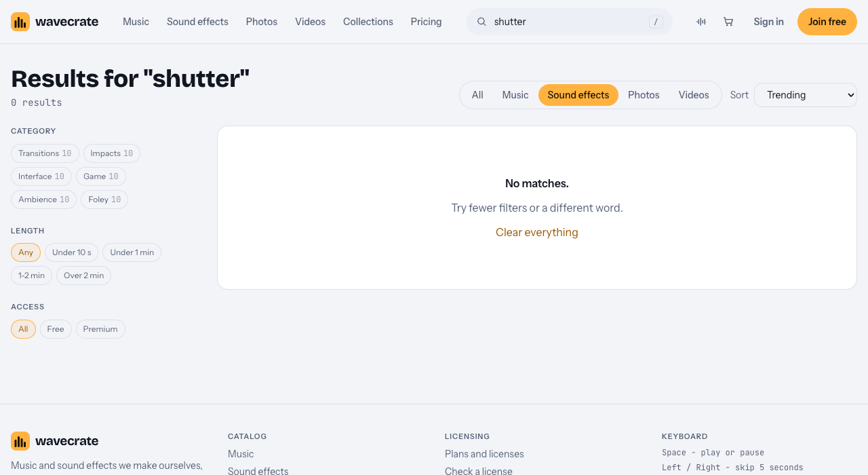Click the "Space - play or pause" hint
The width and height of the screenshot is (868, 475).
(713, 453)
